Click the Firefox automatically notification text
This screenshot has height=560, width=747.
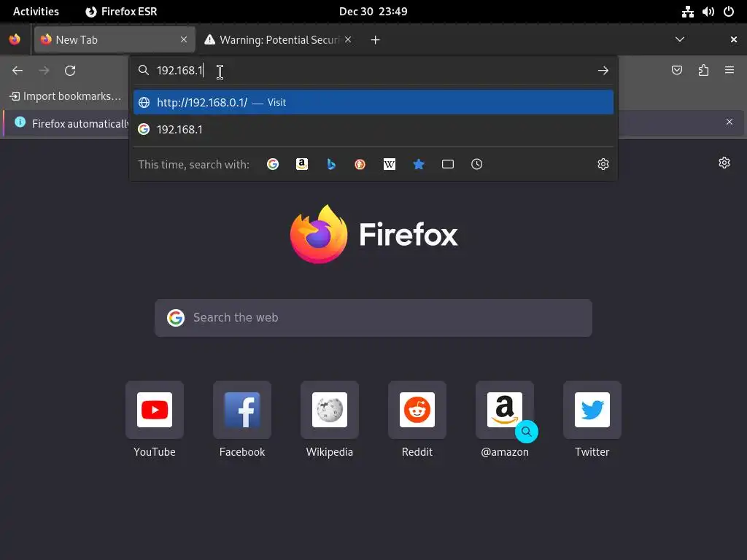[x=80, y=124]
